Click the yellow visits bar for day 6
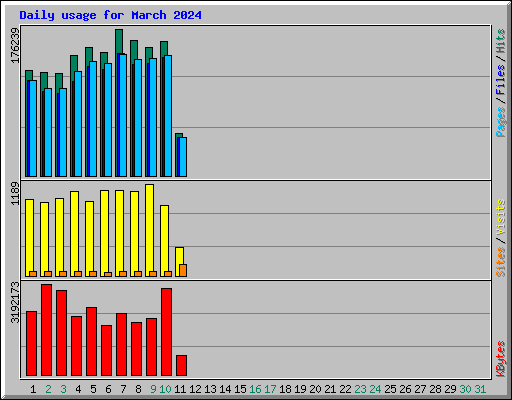 click(104, 233)
